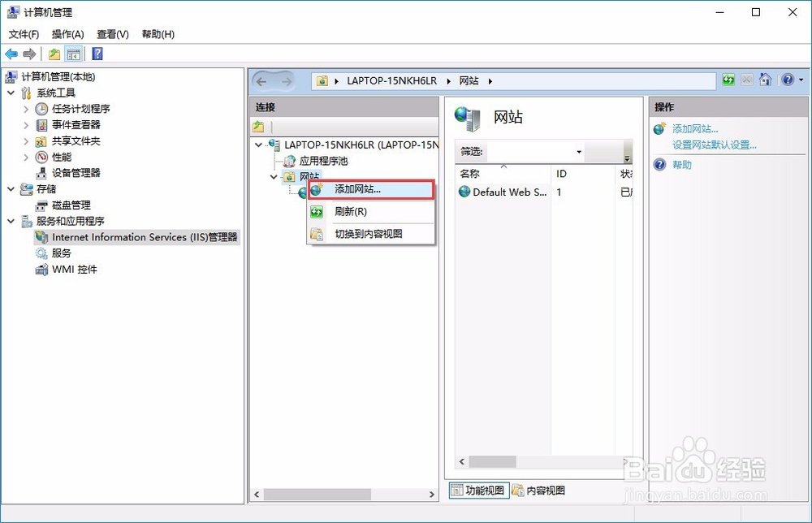
Task: Collapse the 存储 tree node
Action: (11, 189)
